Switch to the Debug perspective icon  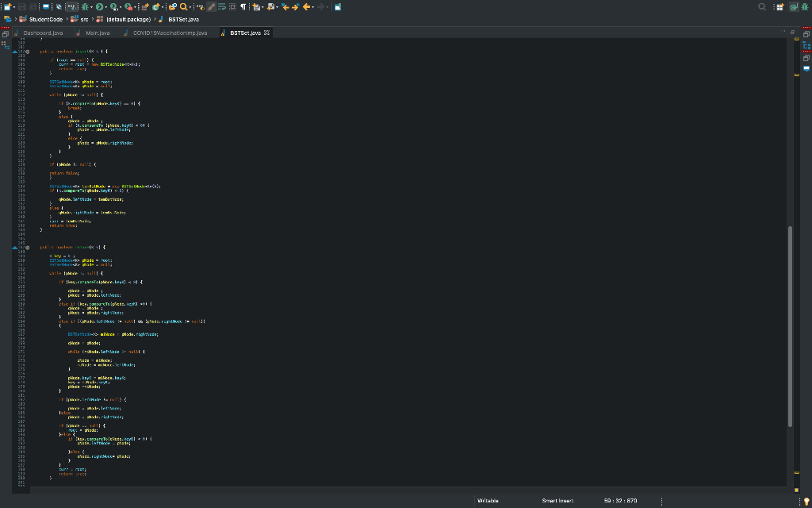[x=804, y=6]
